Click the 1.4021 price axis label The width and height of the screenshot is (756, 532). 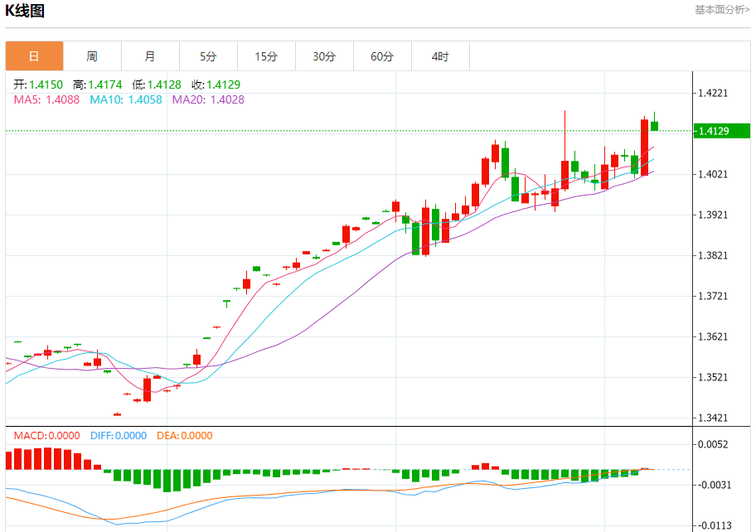click(x=713, y=174)
